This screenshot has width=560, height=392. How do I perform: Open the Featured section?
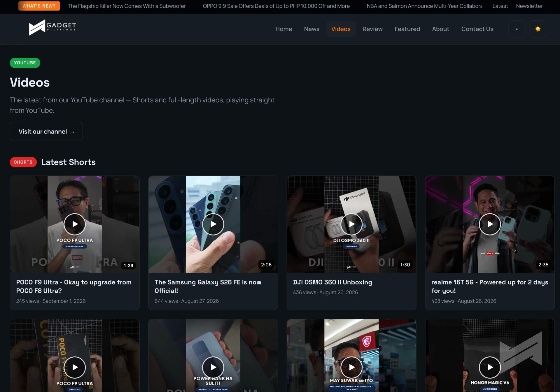click(x=407, y=29)
